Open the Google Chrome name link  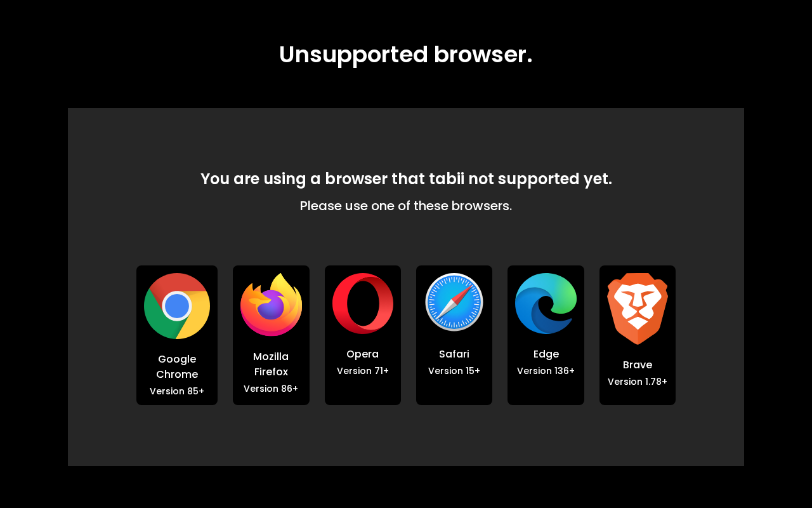tap(177, 367)
